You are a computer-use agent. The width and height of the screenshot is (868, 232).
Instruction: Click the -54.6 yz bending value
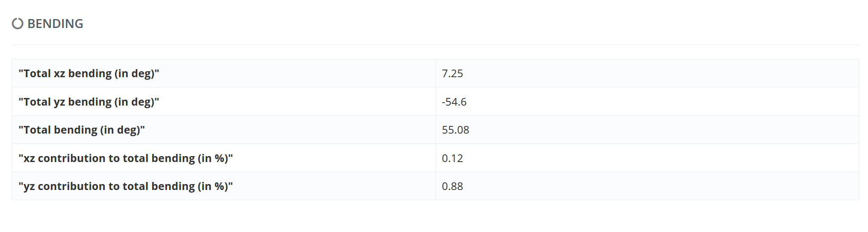point(454,102)
